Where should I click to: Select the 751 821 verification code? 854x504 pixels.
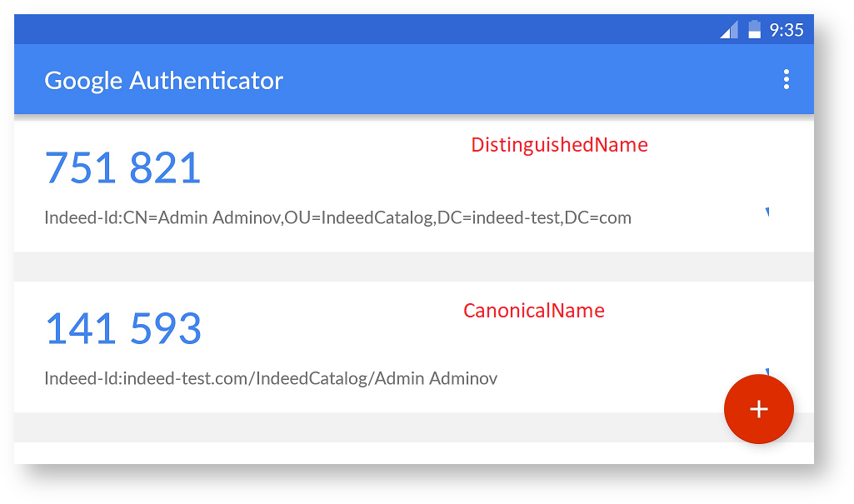pos(122,168)
